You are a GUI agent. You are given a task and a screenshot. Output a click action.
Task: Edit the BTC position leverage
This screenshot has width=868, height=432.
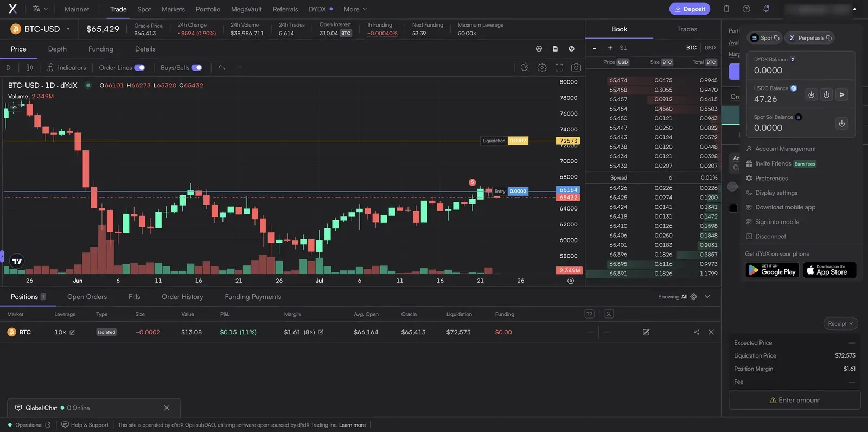click(72, 332)
